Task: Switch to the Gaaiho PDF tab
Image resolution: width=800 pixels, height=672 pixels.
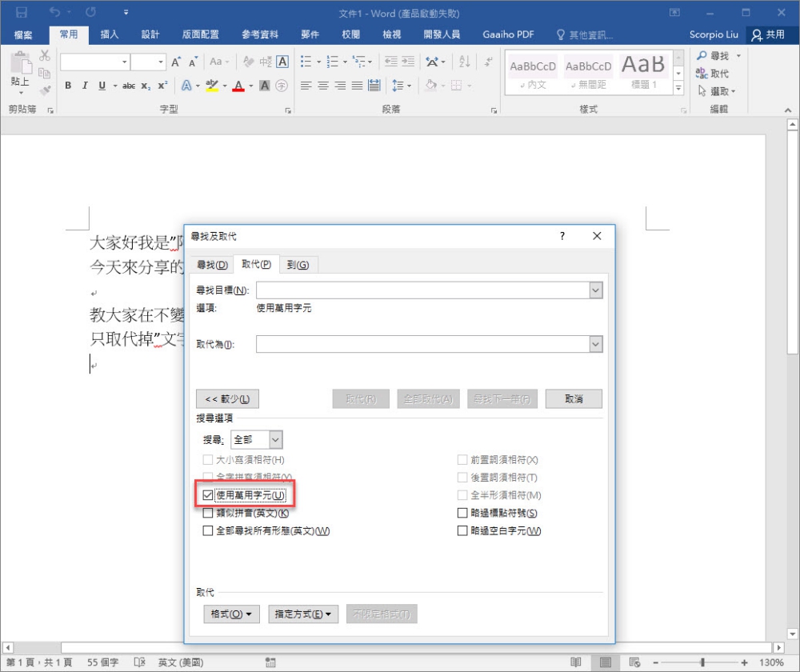Action: click(508, 34)
